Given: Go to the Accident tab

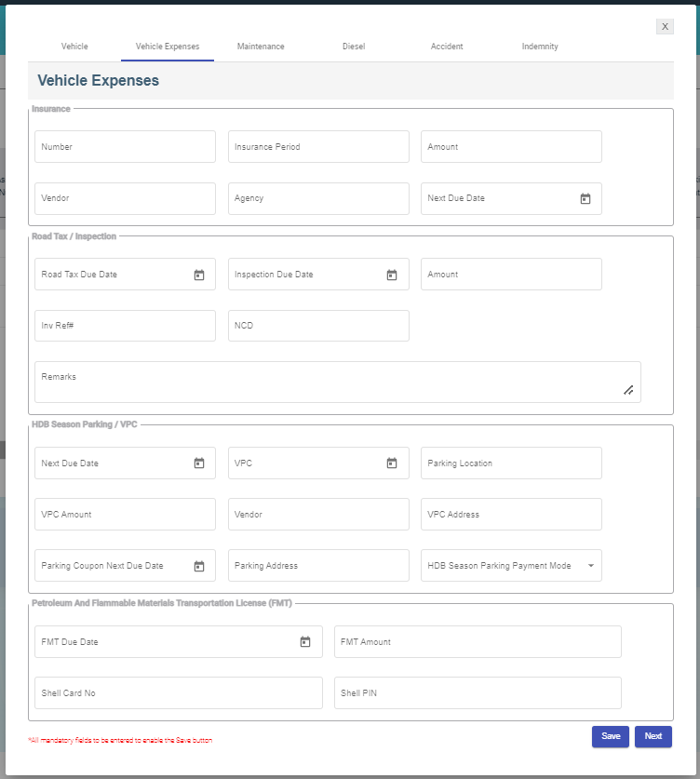Looking at the screenshot, I should [447, 47].
